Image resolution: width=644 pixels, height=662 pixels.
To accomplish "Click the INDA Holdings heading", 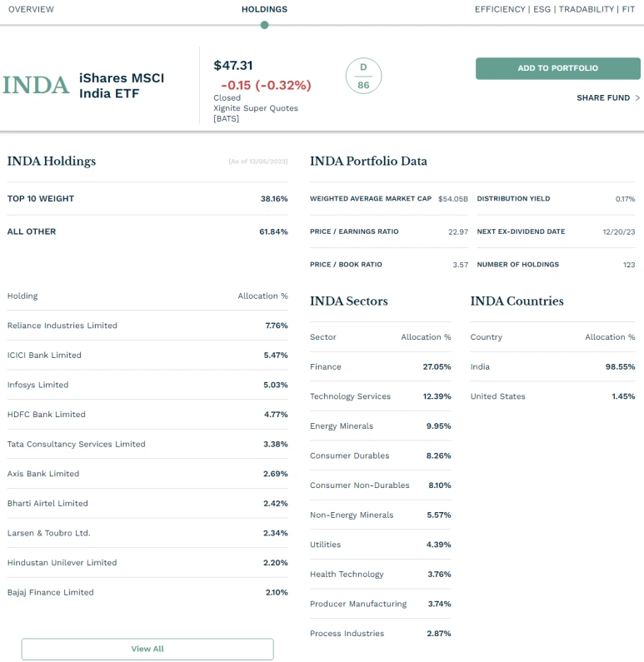I will tap(52, 162).
